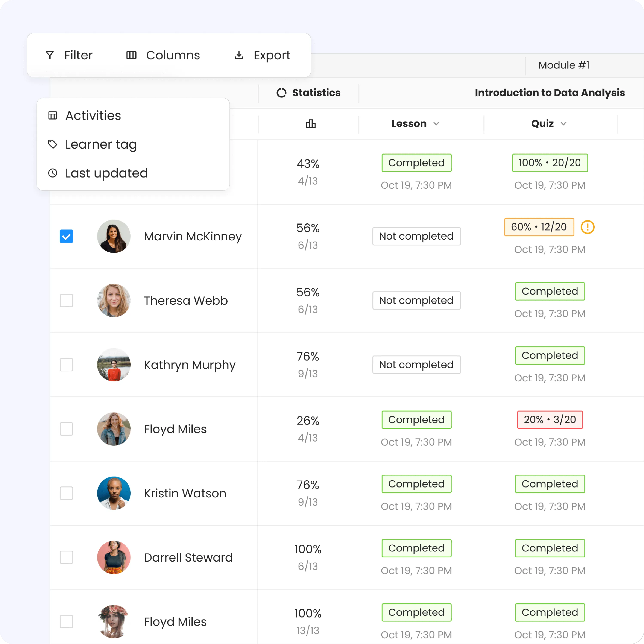
Task: Click the bar chart column header icon
Action: coord(311,124)
